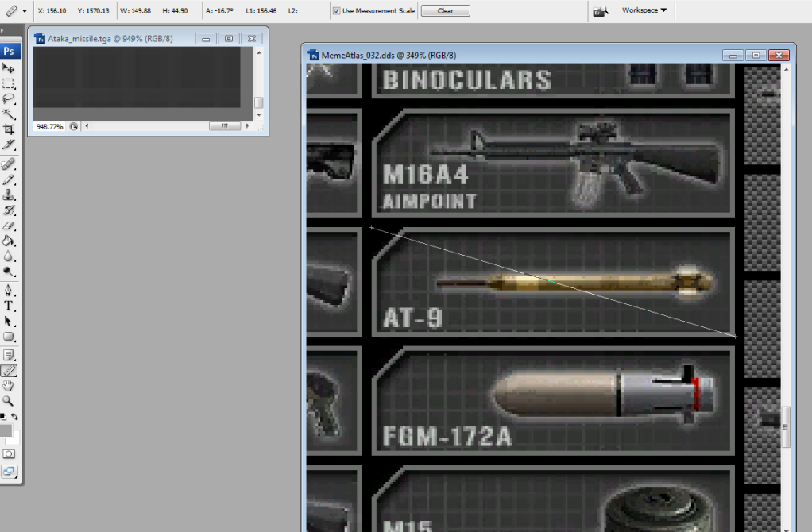Open status info popup in Ataka_missile window
812x532 pixels.
point(74,126)
